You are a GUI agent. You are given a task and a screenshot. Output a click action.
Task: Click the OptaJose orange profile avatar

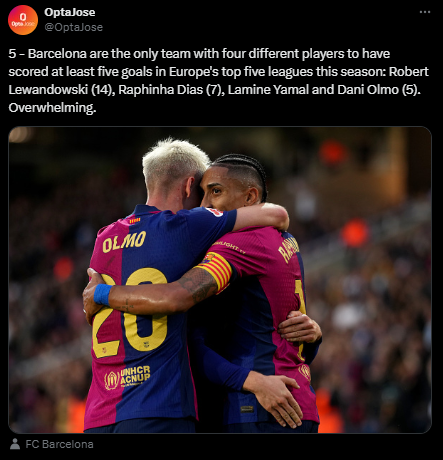pos(23,20)
